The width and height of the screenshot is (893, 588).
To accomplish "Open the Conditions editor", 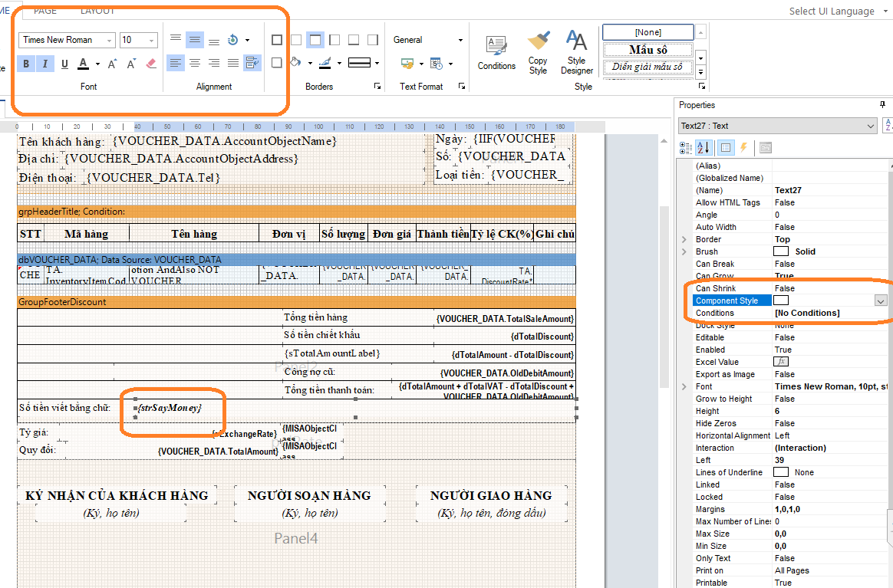I will pos(496,53).
